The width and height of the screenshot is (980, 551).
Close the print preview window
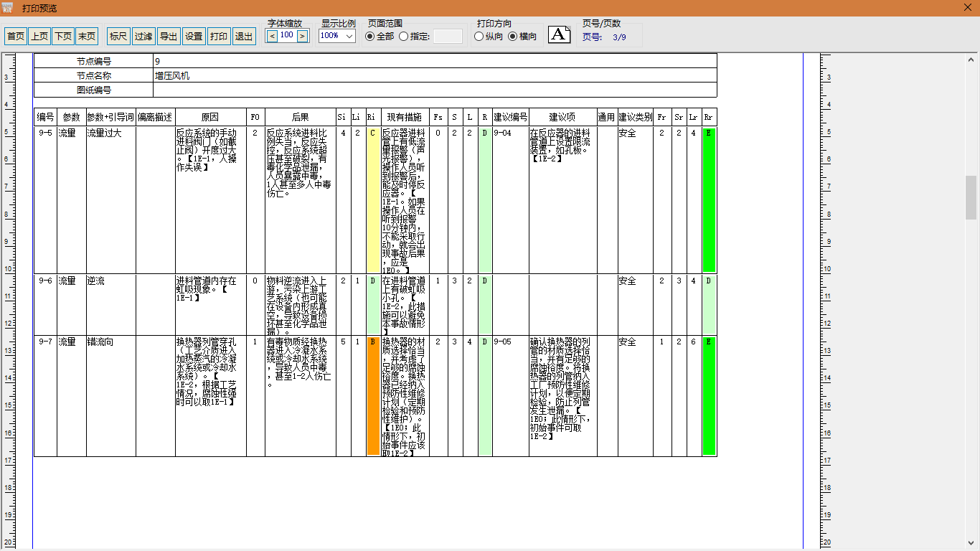[x=967, y=8]
